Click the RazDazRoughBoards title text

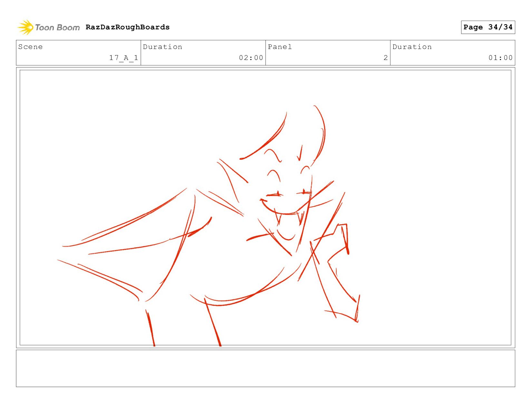point(128,27)
